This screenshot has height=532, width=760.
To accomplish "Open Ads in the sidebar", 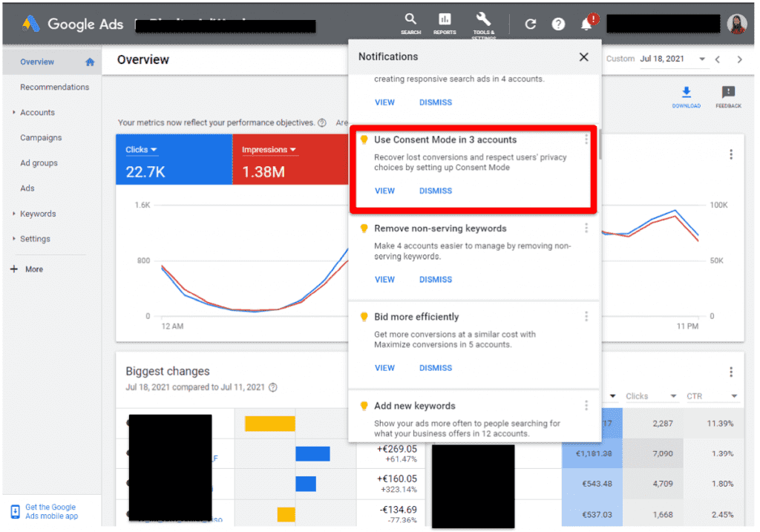I will pos(27,188).
